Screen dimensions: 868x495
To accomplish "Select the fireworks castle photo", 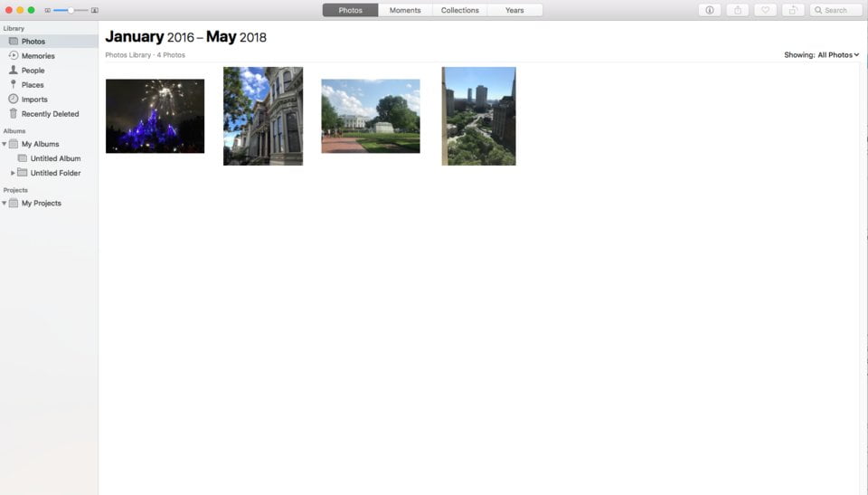I will tap(155, 116).
